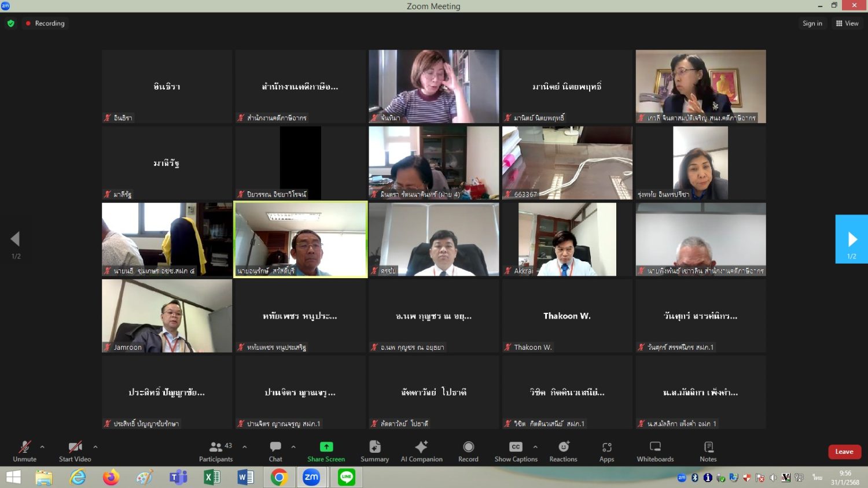Open the meeting Summary
Image resolution: width=868 pixels, height=488 pixels.
(x=374, y=451)
